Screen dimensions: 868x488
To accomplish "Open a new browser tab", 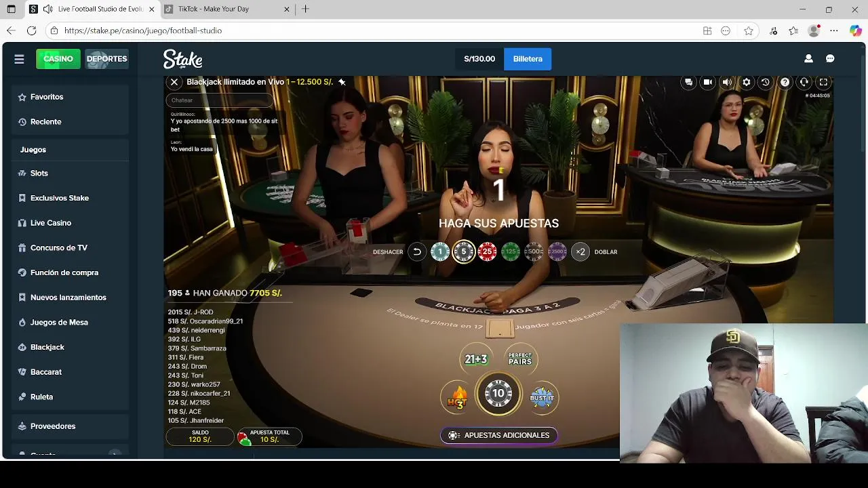I will 305,9.
